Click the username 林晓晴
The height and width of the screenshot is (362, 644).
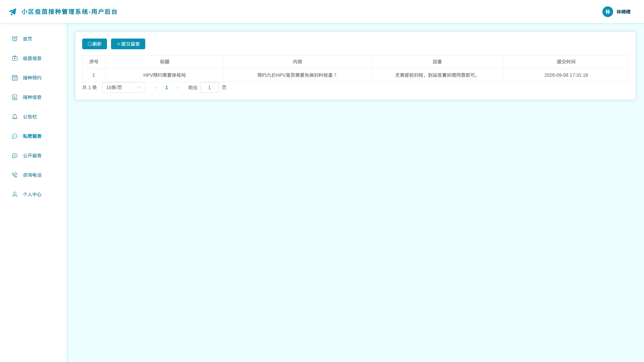(x=623, y=12)
